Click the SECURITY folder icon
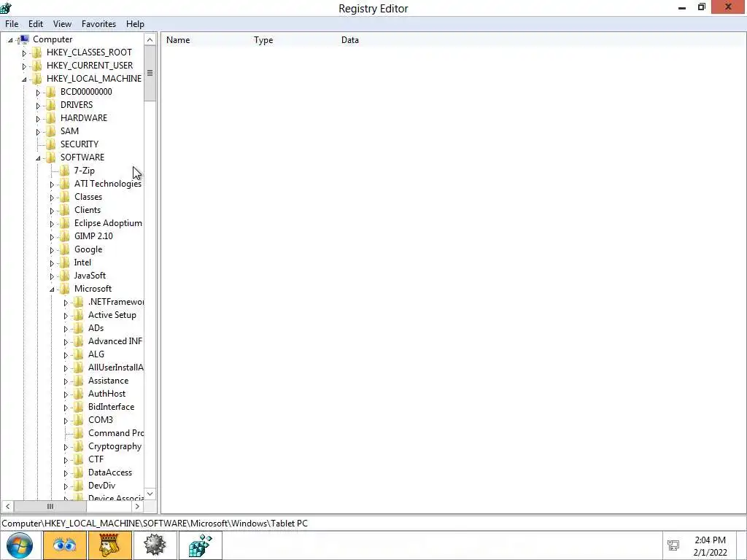The image size is (747, 560). [51, 144]
